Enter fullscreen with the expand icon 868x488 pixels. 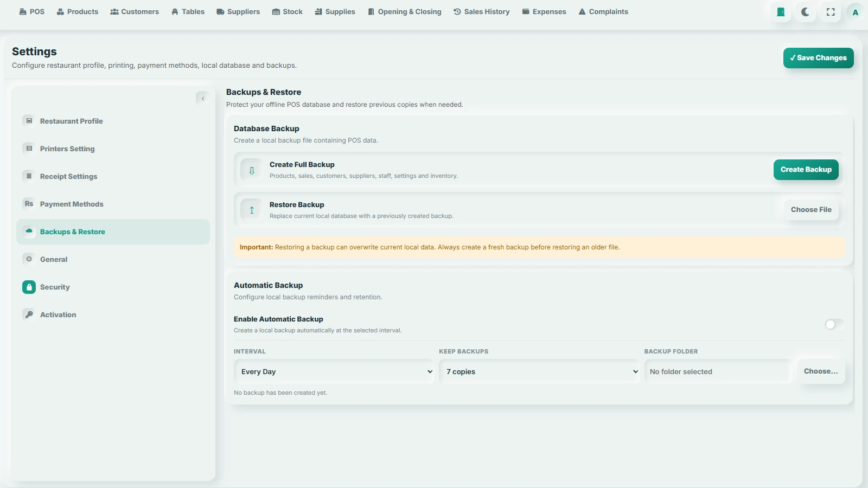pos(831,12)
